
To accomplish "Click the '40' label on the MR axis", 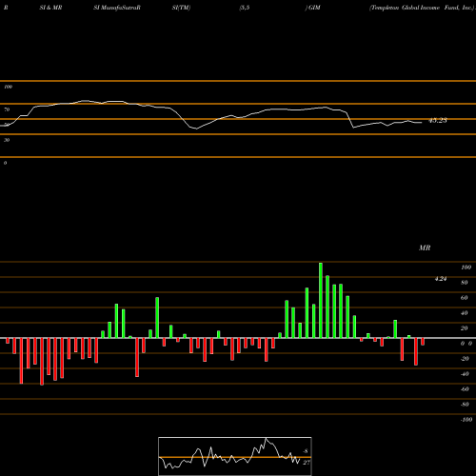I will pyautogui.click(x=465, y=313).
